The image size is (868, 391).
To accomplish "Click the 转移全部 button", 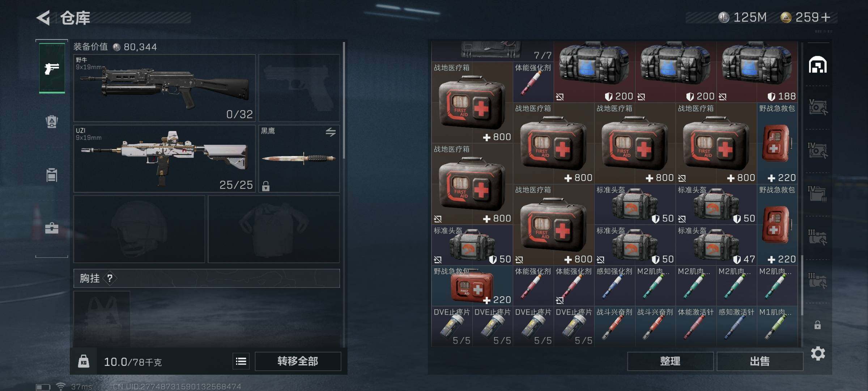I will pos(298,361).
